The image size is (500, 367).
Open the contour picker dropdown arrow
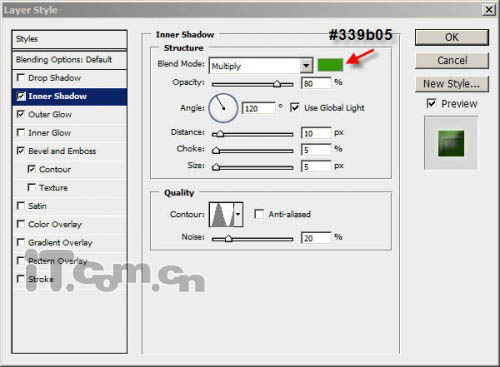coord(238,214)
